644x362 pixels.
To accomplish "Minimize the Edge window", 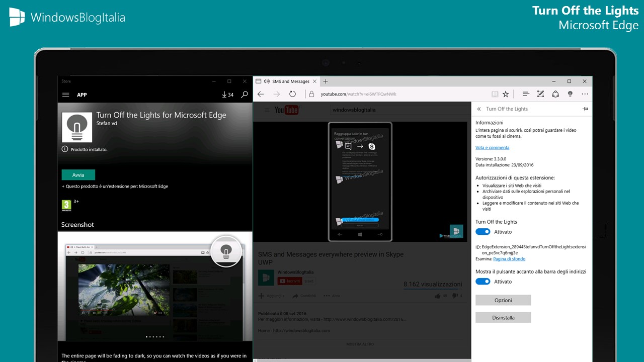I will (554, 81).
